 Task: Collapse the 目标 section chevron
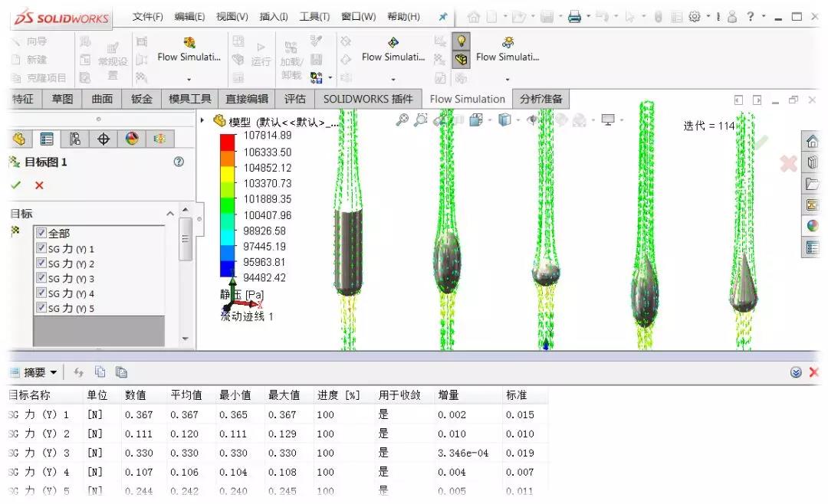click(x=170, y=214)
